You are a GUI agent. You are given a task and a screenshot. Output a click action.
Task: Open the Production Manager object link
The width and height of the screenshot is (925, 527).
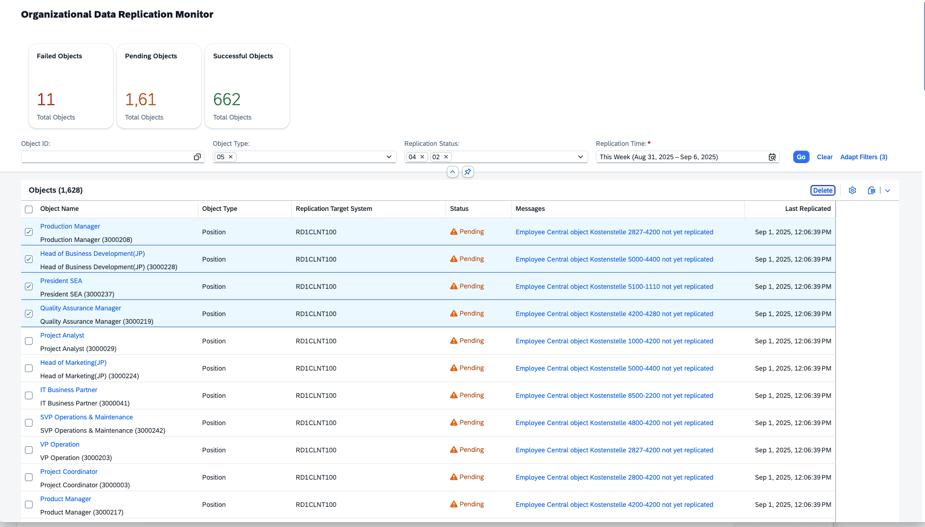[70, 227]
